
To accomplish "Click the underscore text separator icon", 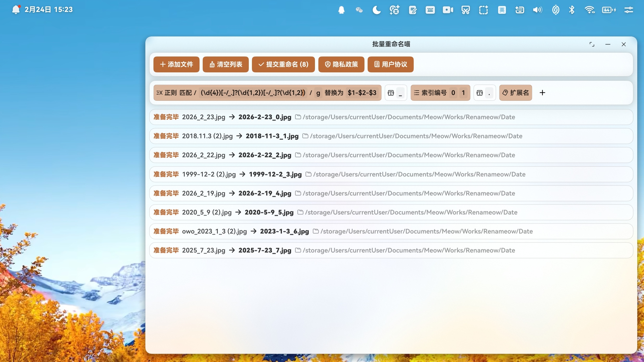I will 391,93.
